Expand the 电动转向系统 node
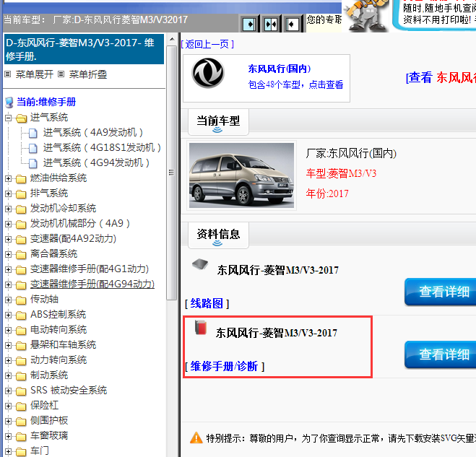The image size is (476, 457). click(x=8, y=331)
